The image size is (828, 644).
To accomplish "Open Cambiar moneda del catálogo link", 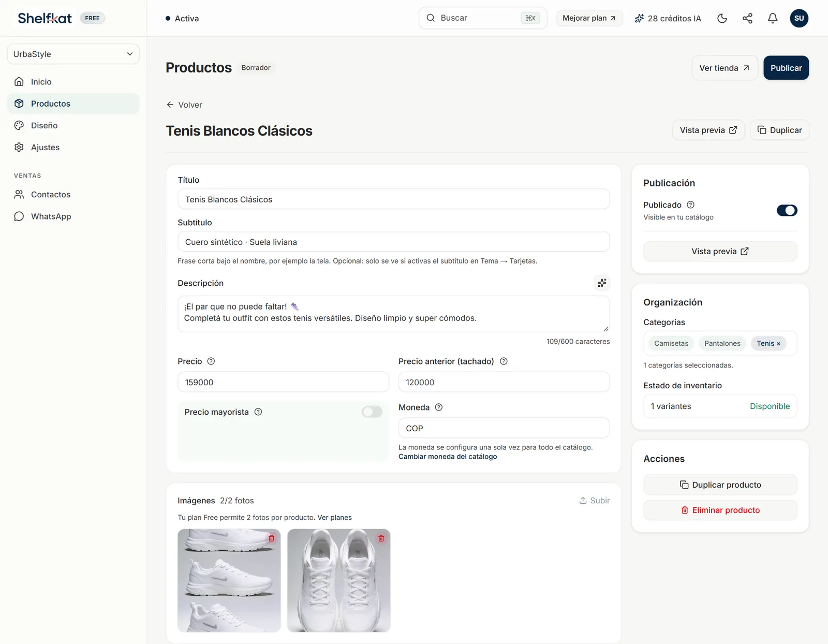I will click(448, 457).
